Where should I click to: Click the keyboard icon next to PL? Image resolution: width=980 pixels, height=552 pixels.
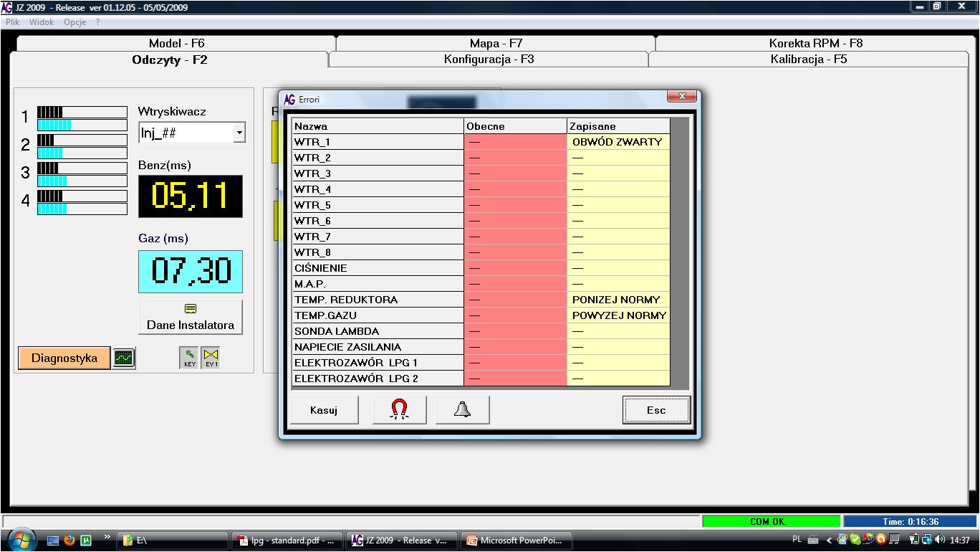point(812,540)
